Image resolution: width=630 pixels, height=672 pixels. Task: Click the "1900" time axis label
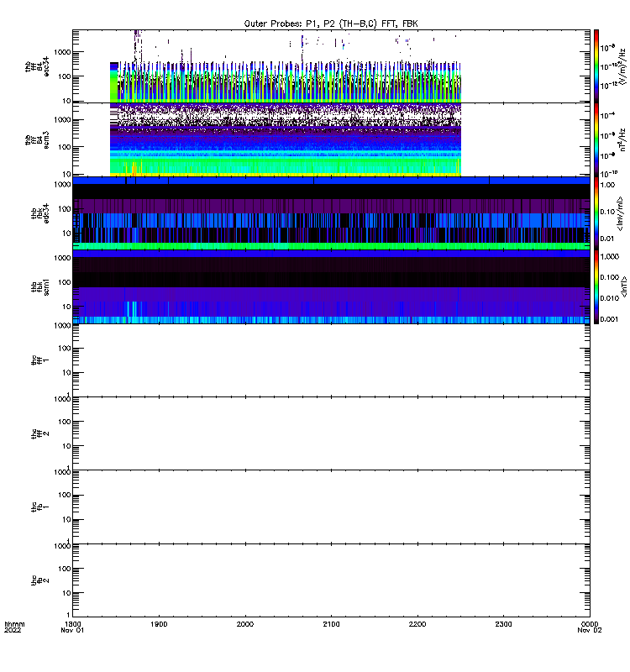tap(159, 624)
